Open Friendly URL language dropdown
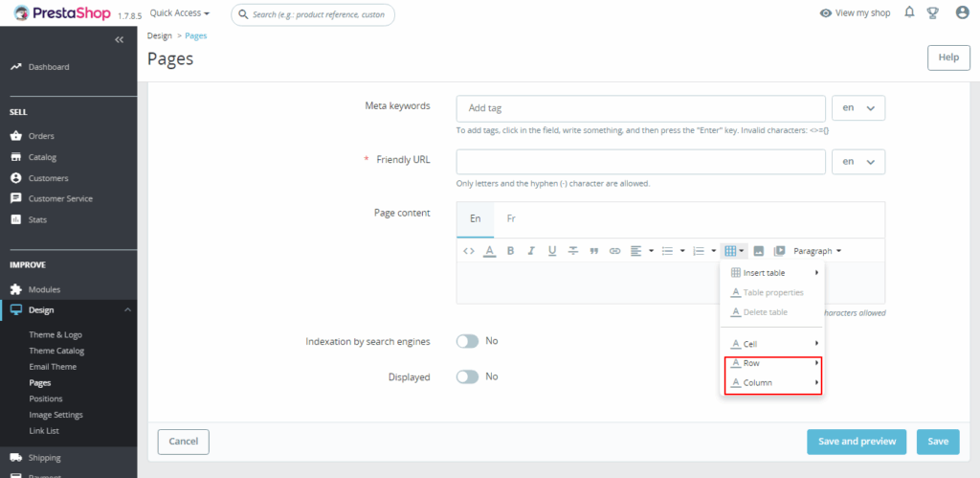Viewport: 980px width, 478px height. coord(858,162)
